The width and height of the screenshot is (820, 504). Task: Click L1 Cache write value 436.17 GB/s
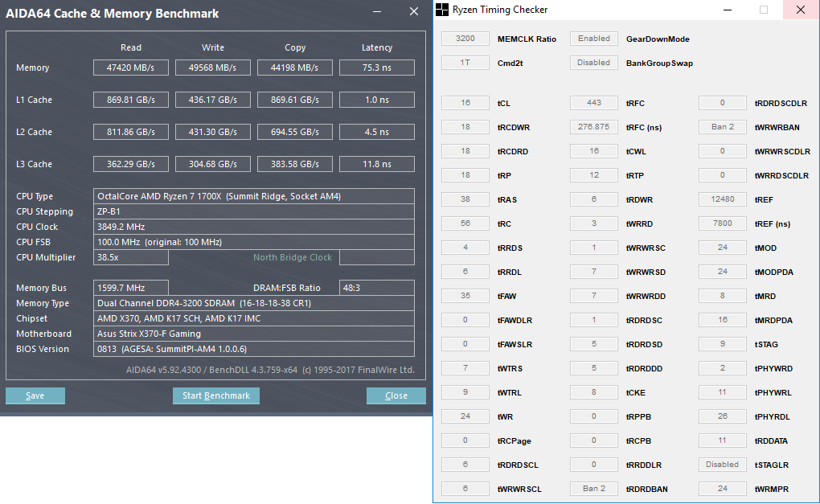coord(213,100)
